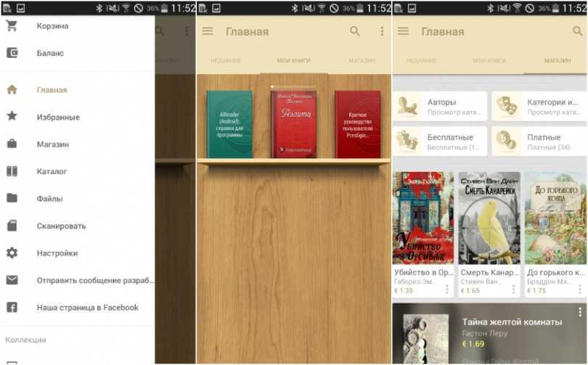Open the Корзина shopping cart icon
This screenshot has height=365, width=588.
click(12, 26)
